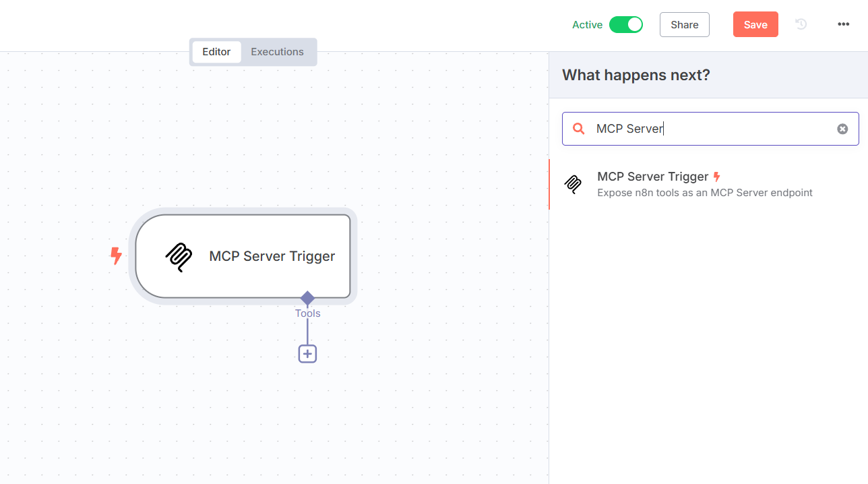Click the 'What happens next?' heading
The image size is (868, 484).
click(636, 75)
